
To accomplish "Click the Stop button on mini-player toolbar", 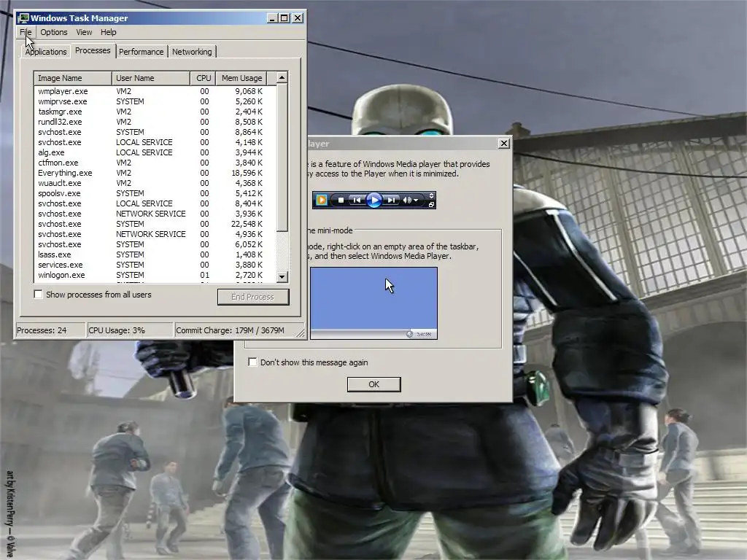I will click(341, 200).
